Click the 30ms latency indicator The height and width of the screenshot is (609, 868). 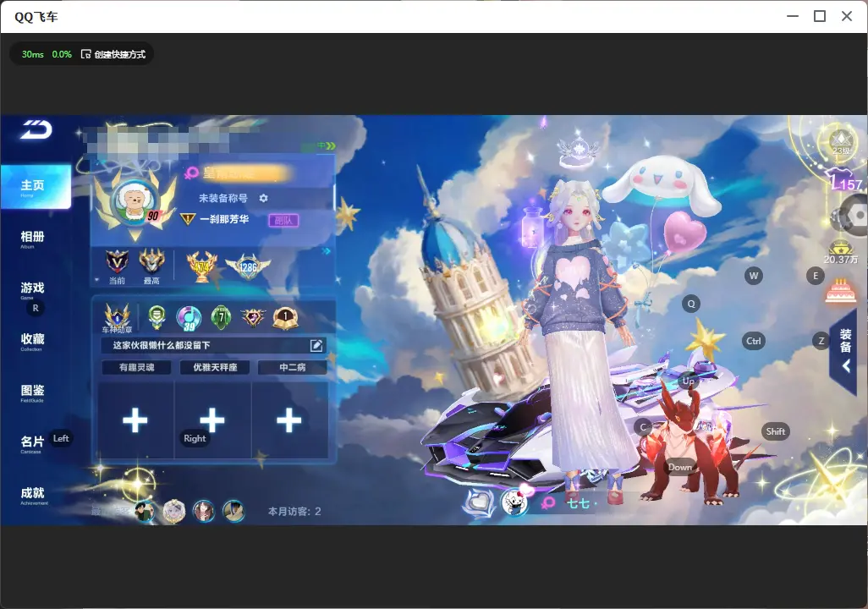click(33, 54)
